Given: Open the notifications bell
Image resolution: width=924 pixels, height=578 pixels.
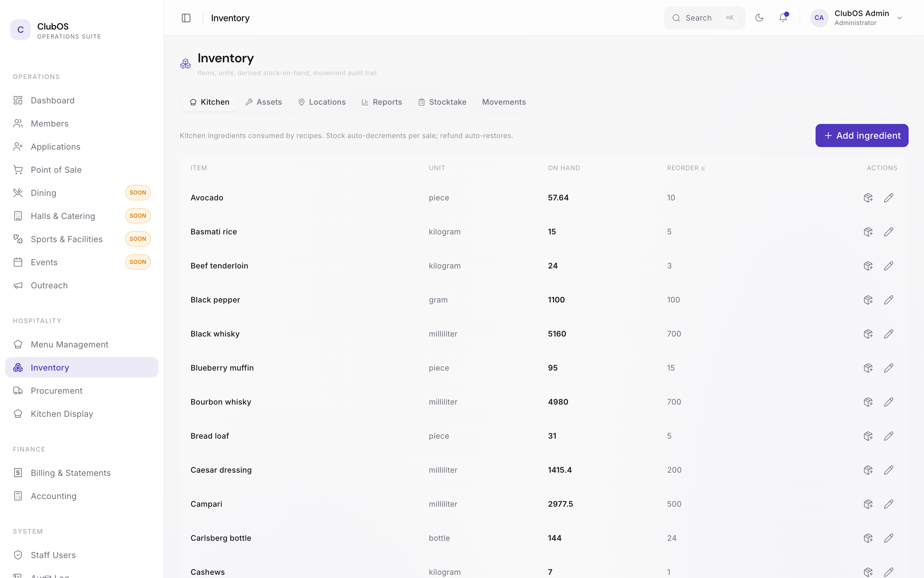Looking at the screenshot, I should 783,18.
